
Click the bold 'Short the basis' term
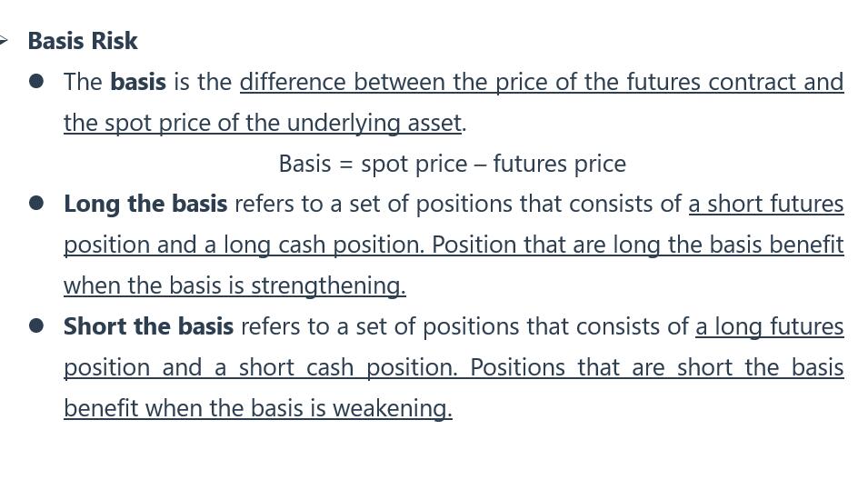(148, 326)
